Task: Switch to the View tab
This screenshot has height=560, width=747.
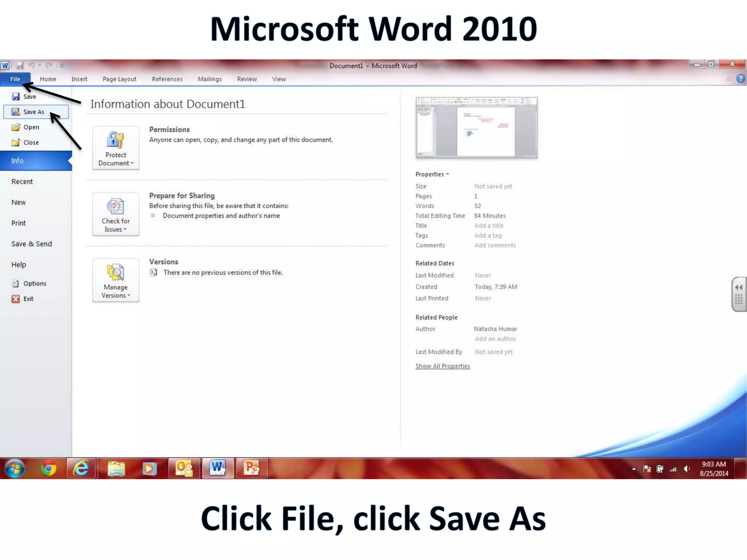Action: [279, 79]
